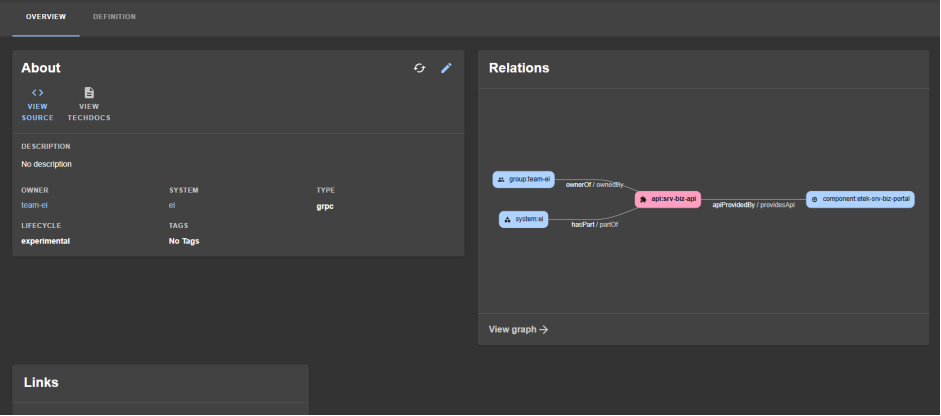941x416 pixels.
Task: Click the apiProvidedBy / providesApi edge label
Action: coord(753,204)
